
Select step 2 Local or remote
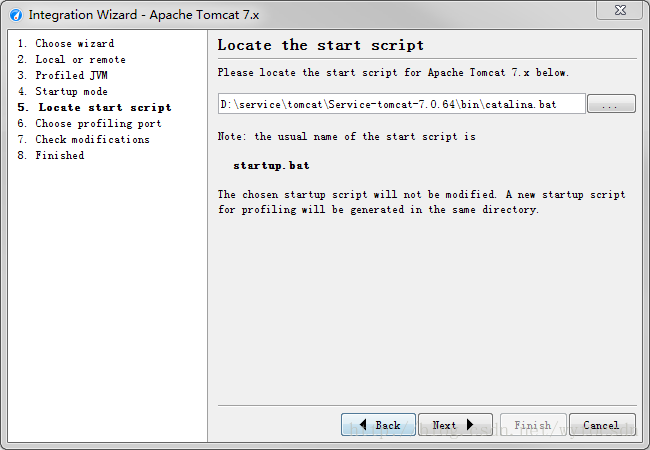pos(71,60)
